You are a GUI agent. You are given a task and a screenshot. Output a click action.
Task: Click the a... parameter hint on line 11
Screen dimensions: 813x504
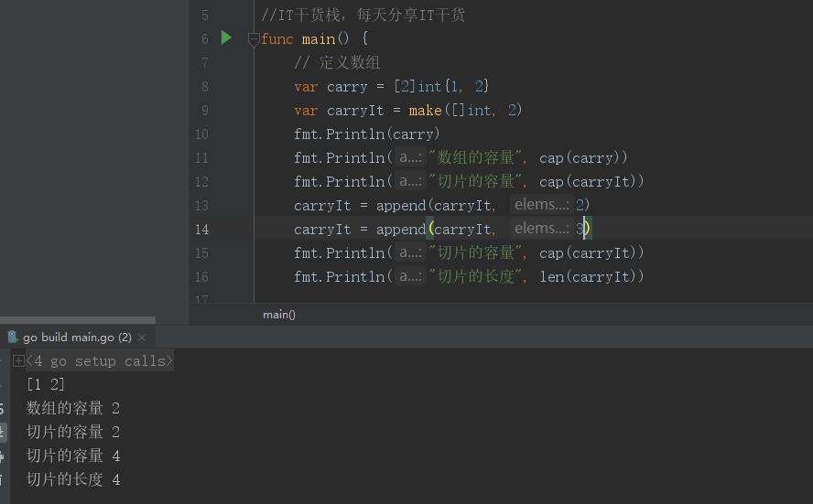pyautogui.click(x=409, y=157)
